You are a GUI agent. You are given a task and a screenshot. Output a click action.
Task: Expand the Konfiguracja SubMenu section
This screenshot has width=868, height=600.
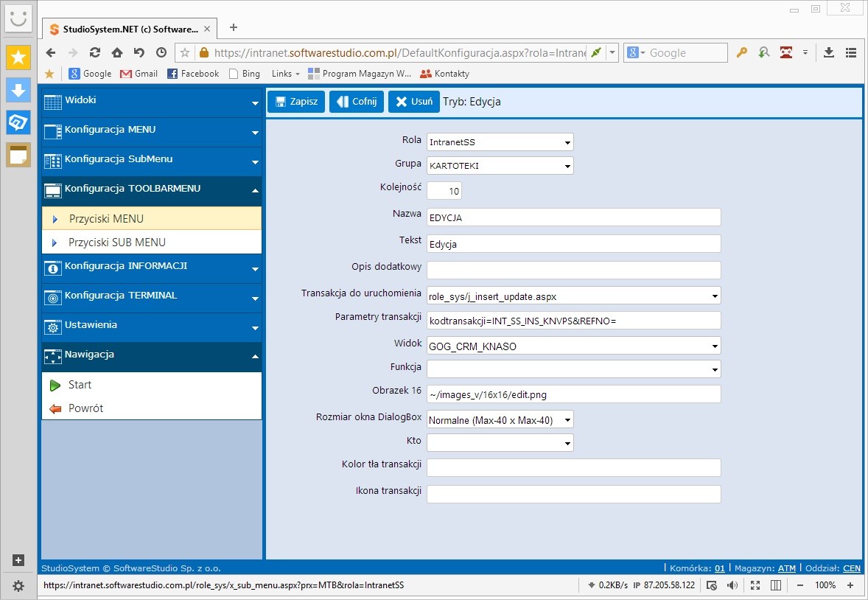click(x=152, y=161)
